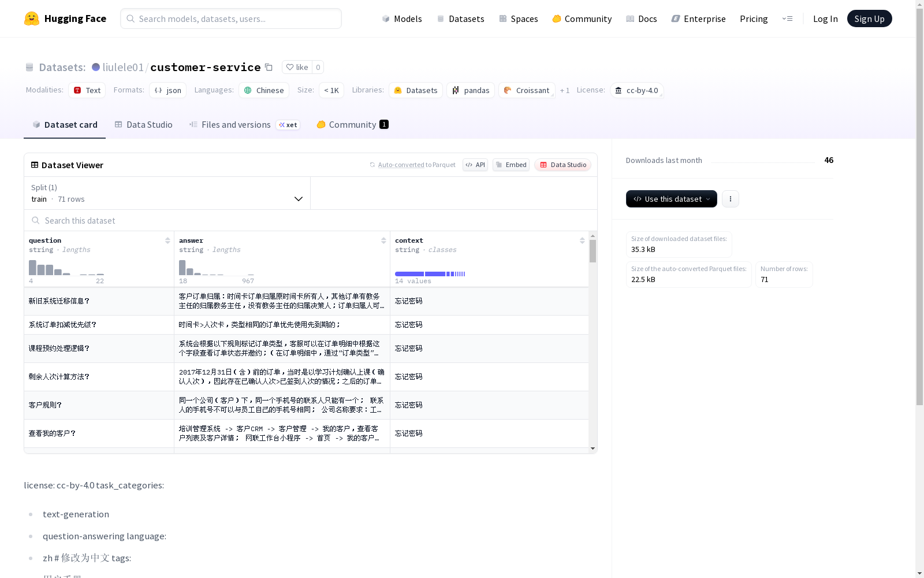The height and width of the screenshot is (578, 924).
Task: Click the Dataset Viewer table icon
Action: click(x=35, y=165)
